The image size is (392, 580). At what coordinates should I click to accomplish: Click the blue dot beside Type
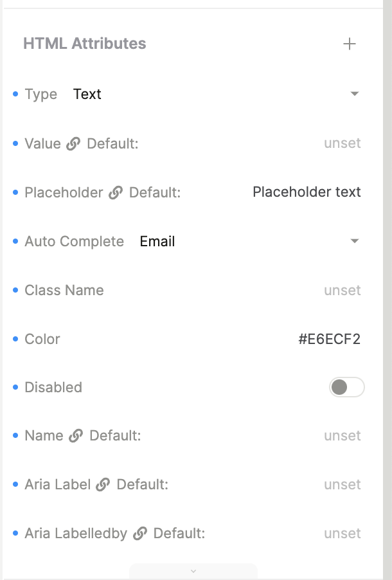(15, 95)
